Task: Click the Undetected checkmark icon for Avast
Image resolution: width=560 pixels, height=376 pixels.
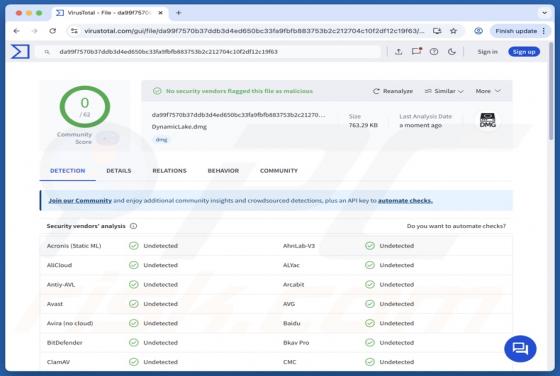Action: point(134,304)
